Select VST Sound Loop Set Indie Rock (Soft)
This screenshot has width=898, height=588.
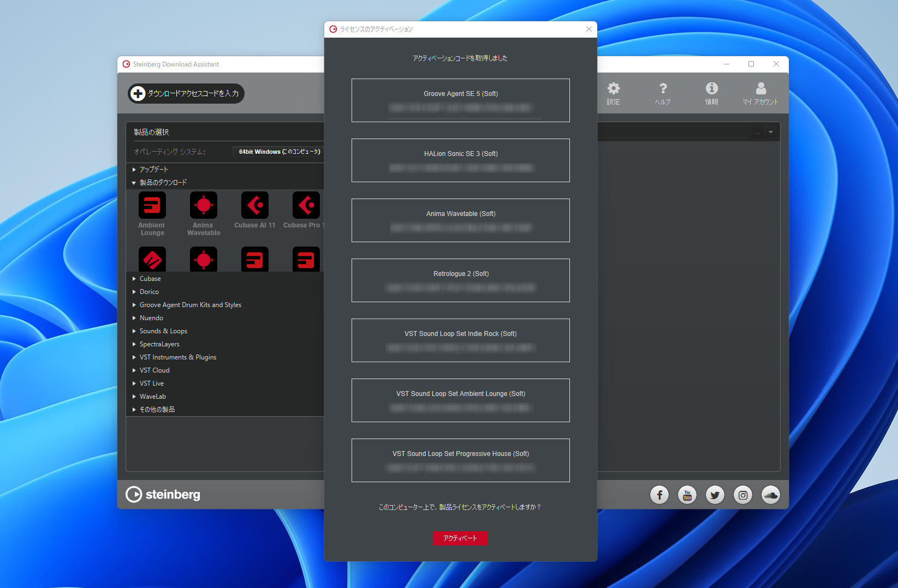click(x=461, y=340)
